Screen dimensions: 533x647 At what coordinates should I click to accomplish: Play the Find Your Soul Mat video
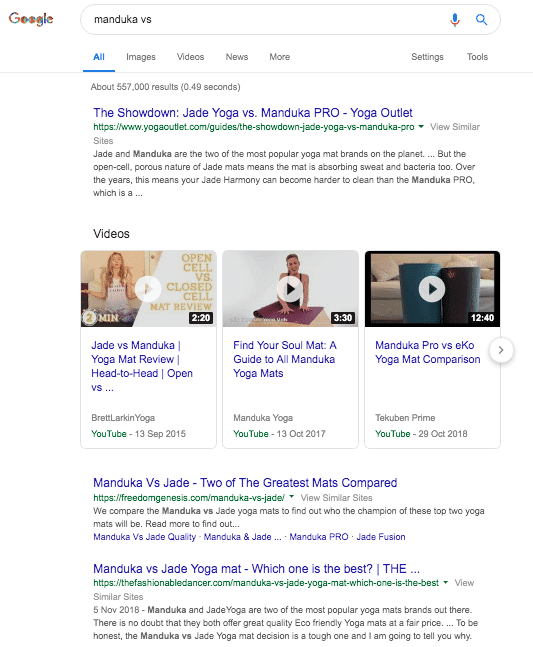(x=290, y=289)
